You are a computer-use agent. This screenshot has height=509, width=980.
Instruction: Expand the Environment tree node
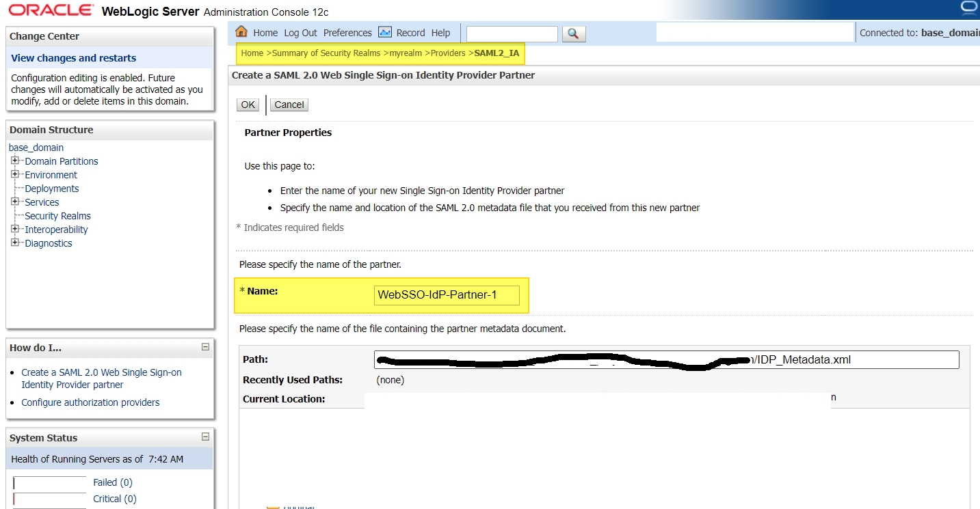[x=15, y=174]
